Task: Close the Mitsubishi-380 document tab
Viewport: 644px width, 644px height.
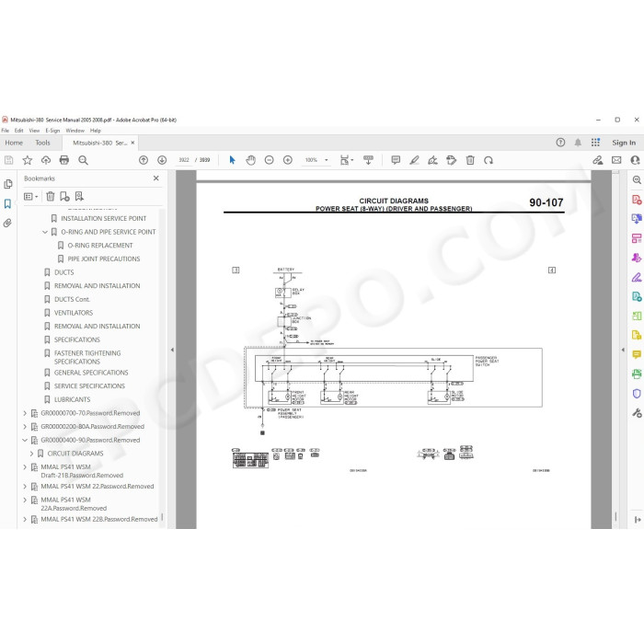Action: [132, 143]
